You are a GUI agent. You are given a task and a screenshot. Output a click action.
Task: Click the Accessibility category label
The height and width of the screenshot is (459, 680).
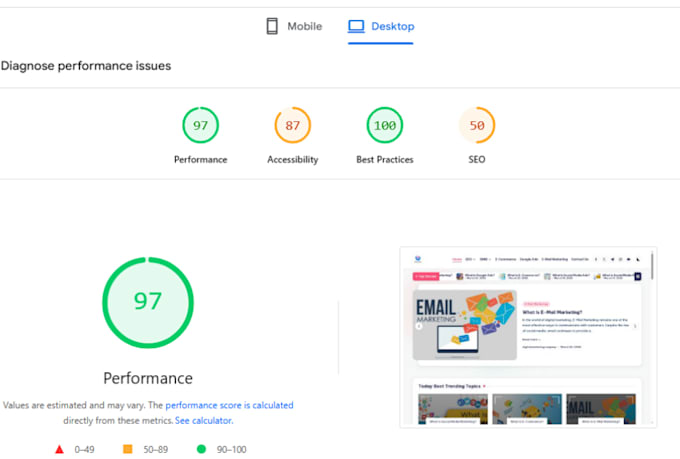pyautogui.click(x=293, y=159)
